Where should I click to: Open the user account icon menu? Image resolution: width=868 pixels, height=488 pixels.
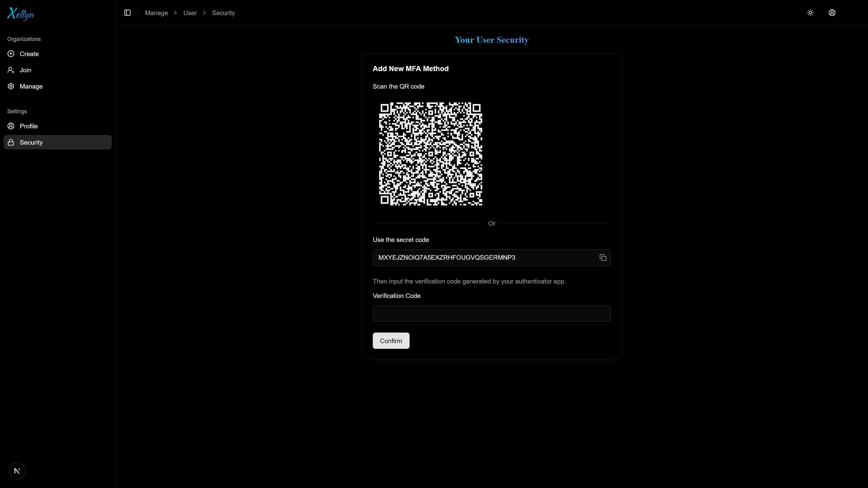pos(832,13)
